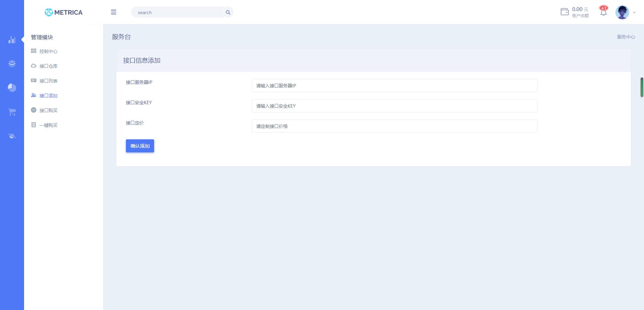Click the 接口服务器IP input field
This screenshot has width=644, height=310.
[394, 85]
